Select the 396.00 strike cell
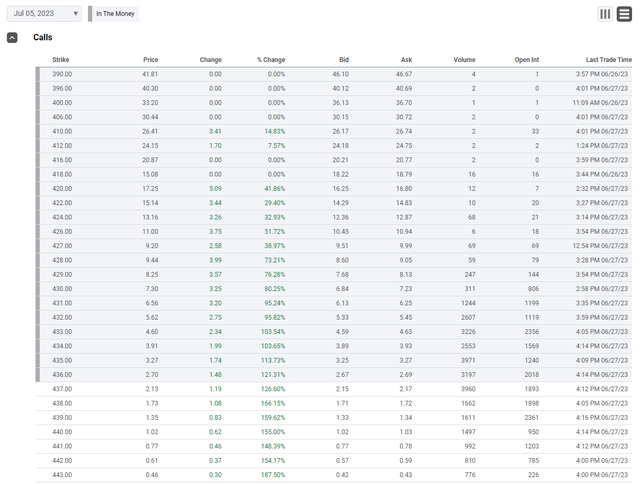The height and width of the screenshot is (484, 640). tap(62, 89)
